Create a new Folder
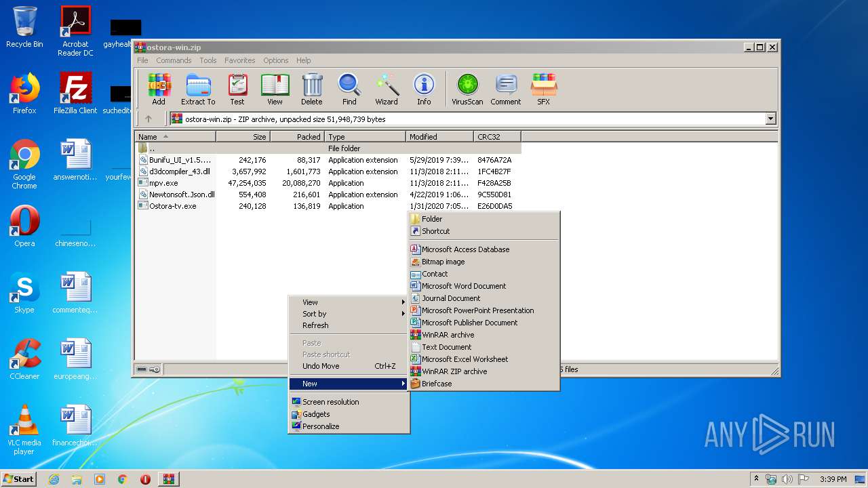868x488 pixels. pyautogui.click(x=484, y=219)
